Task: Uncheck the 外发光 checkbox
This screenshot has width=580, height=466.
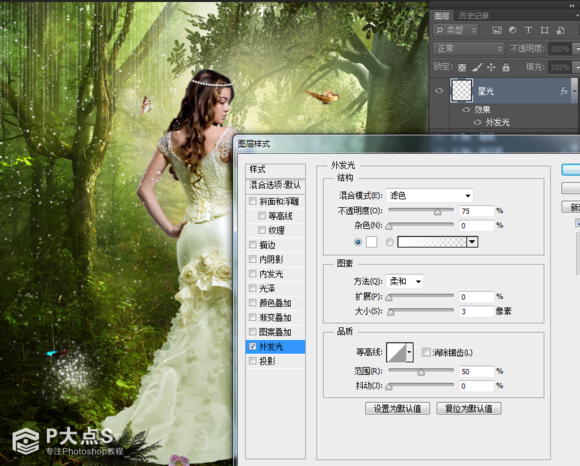Action: [x=253, y=347]
